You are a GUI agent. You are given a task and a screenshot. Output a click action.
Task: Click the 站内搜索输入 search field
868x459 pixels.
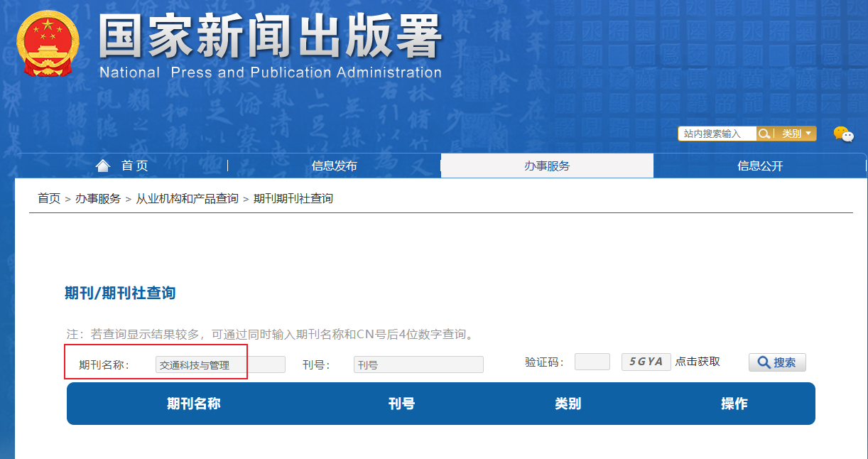click(x=717, y=134)
